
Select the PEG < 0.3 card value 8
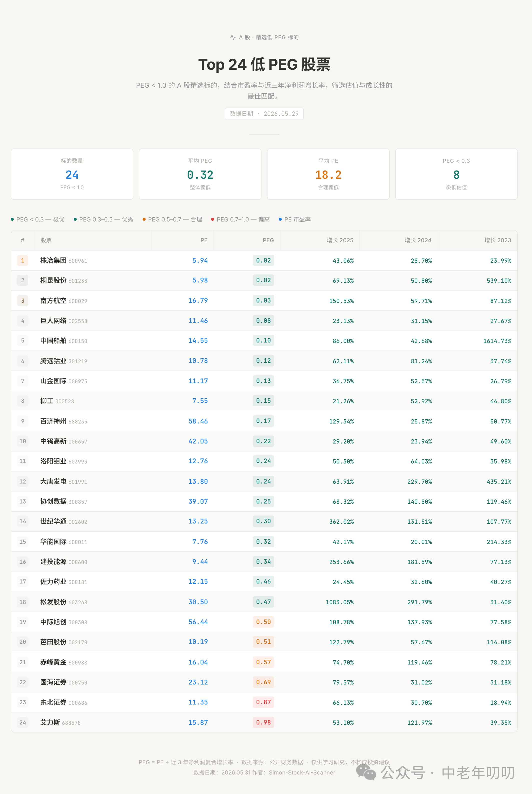(456, 174)
